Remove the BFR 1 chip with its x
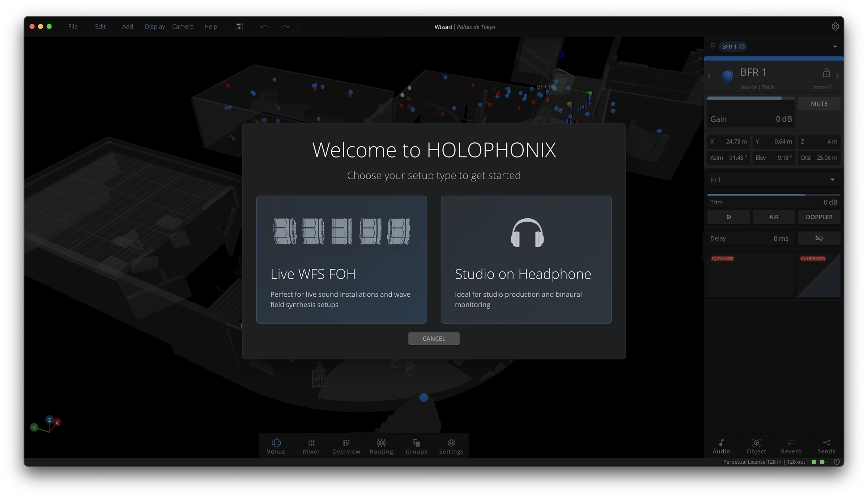Viewport: 868px width, 498px height. [x=742, y=47]
